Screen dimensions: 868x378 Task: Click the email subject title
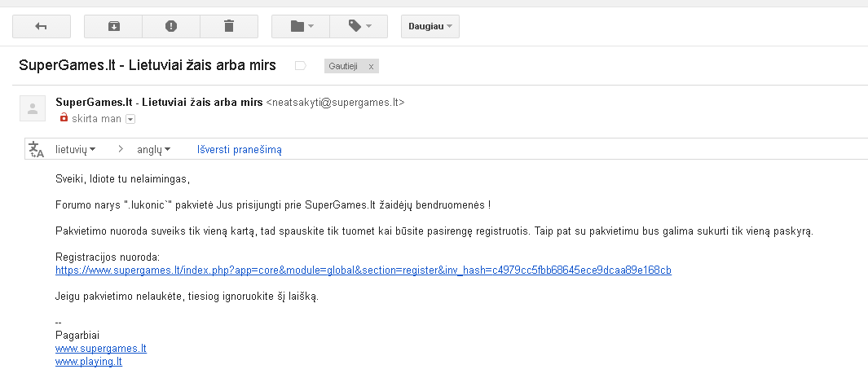click(148, 65)
